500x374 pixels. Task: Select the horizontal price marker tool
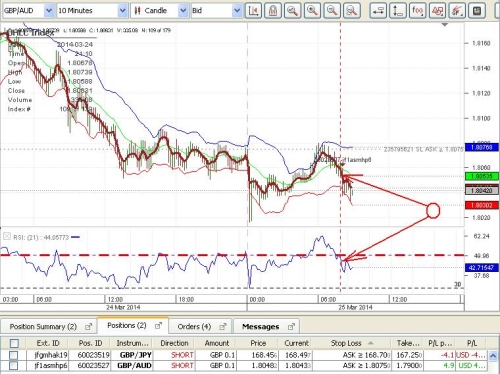tap(378, 11)
